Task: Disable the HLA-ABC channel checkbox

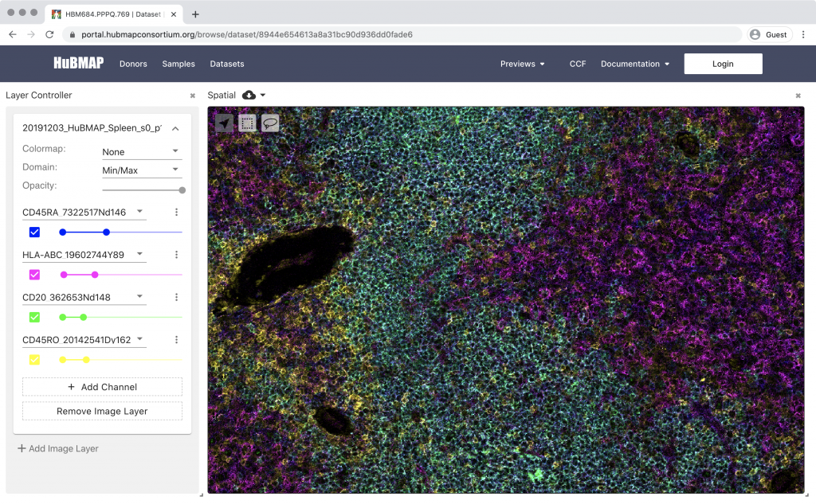Action: coord(34,274)
